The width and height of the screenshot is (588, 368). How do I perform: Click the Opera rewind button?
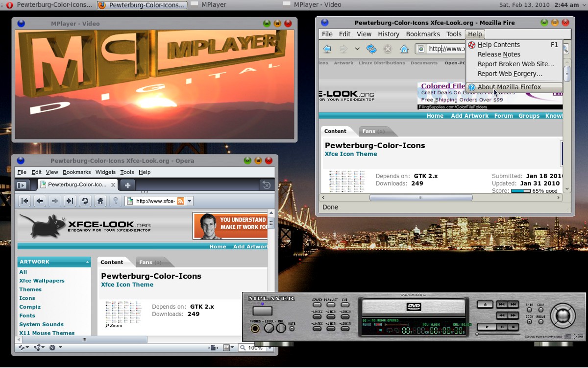pyautogui.click(x=25, y=201)
